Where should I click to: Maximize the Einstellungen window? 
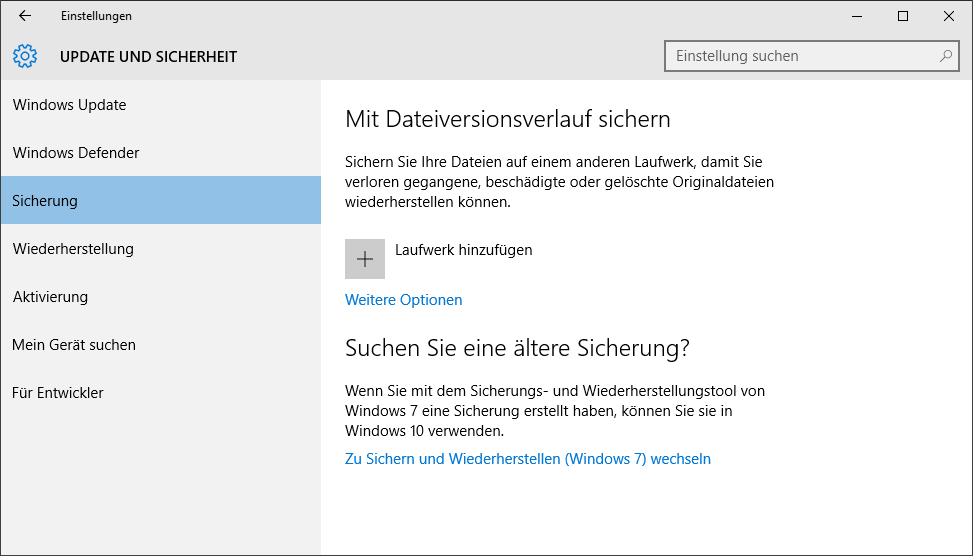click(x=903, y=16)
